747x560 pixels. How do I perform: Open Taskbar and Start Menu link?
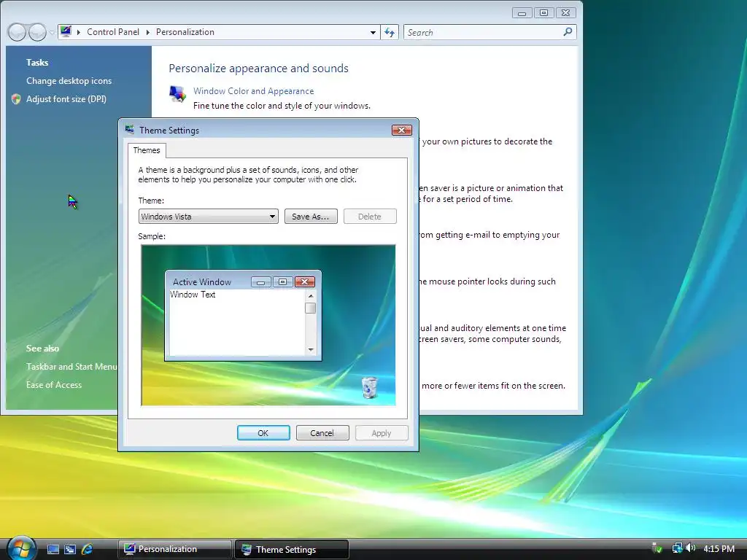[x=71, y=367]
